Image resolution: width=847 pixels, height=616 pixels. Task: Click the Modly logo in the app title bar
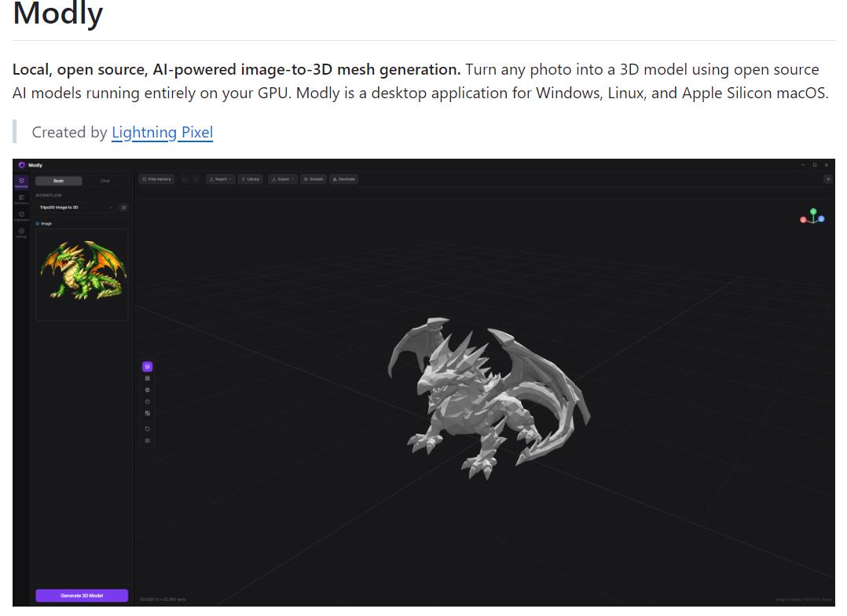point(22,165)
